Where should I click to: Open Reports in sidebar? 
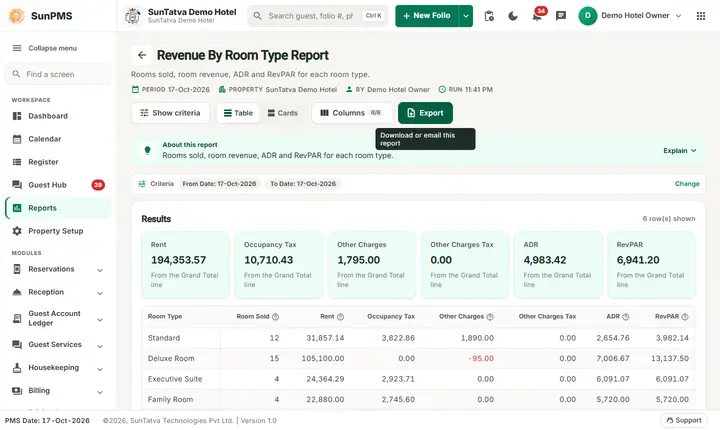click(58, 208)
